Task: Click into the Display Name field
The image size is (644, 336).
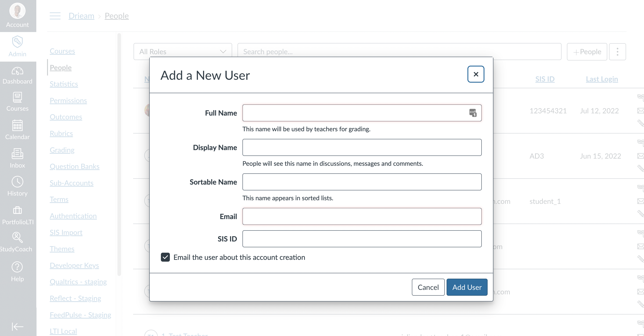Action: 362,147
